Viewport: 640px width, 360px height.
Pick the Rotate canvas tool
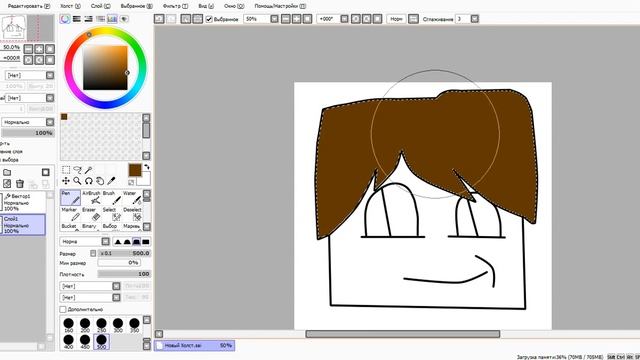(x=89, y=181)
